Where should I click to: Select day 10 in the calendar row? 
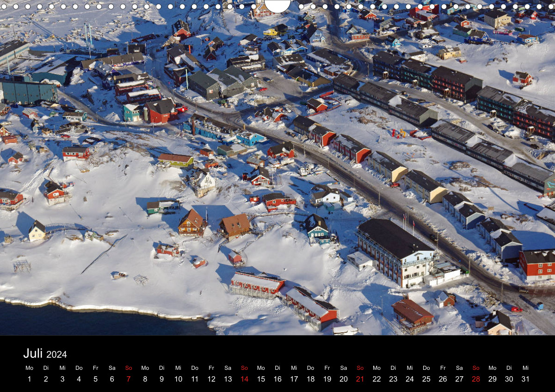coord(178,379)
